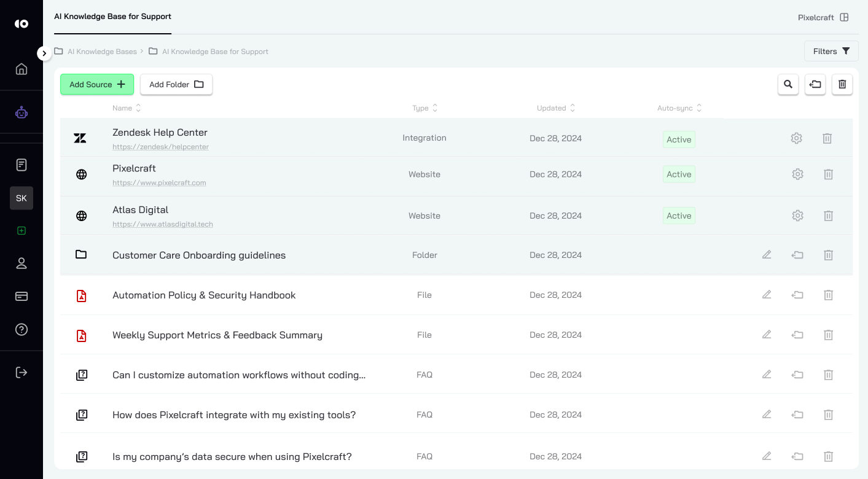
Task: Open the www.atlasdigital.tech link
Action: 163,224
